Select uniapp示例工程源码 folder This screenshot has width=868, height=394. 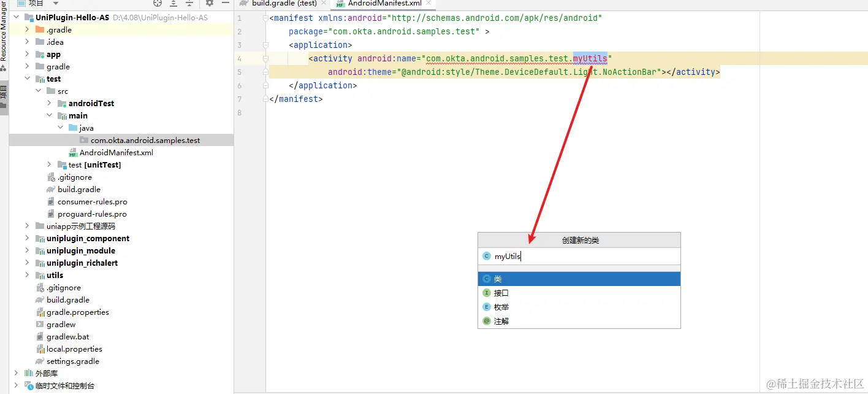(81, 226)
